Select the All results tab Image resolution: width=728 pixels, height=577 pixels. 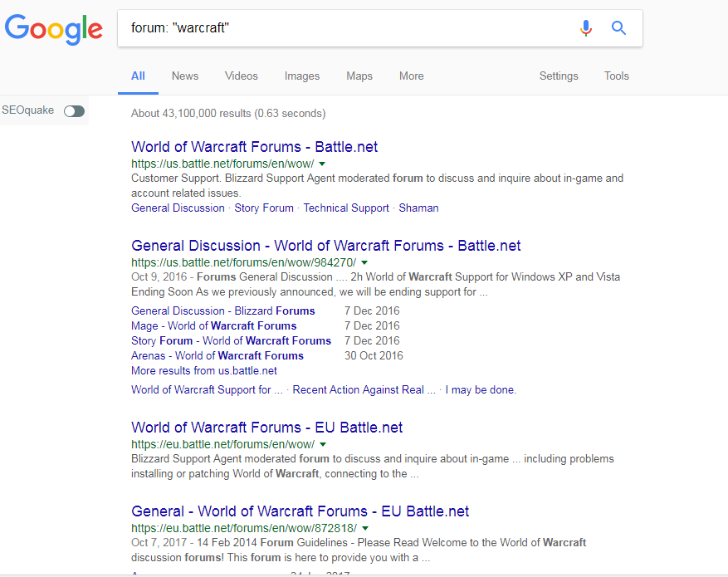[138, 76]
